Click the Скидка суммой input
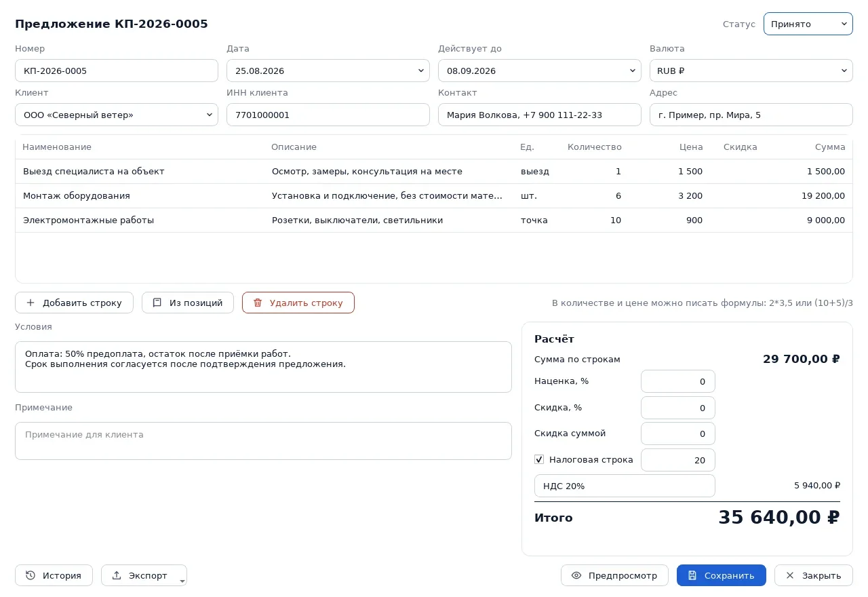 [x=678, y=434]
